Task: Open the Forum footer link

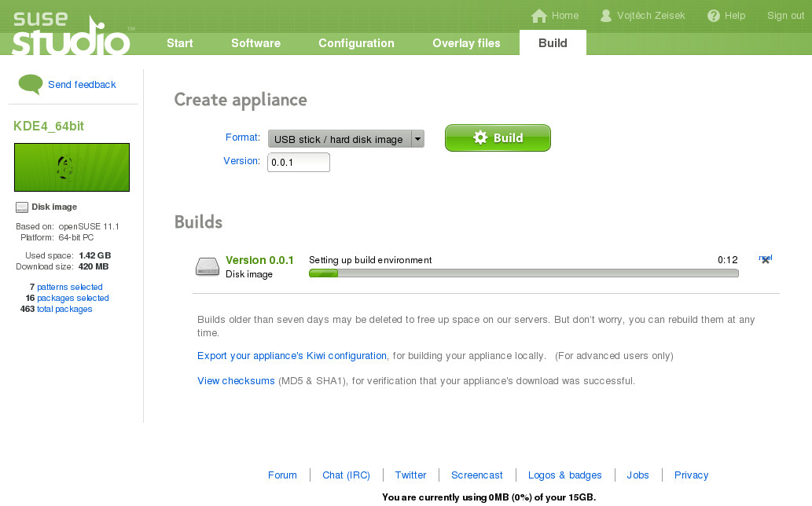Action: pos(282,475)
